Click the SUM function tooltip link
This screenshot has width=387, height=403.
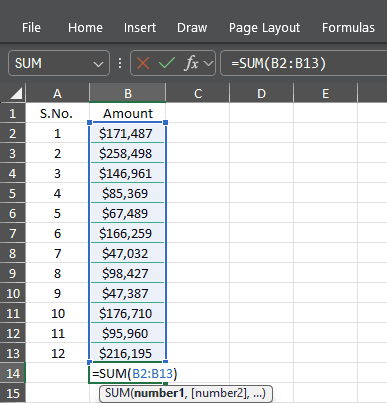tap(118, 393)
